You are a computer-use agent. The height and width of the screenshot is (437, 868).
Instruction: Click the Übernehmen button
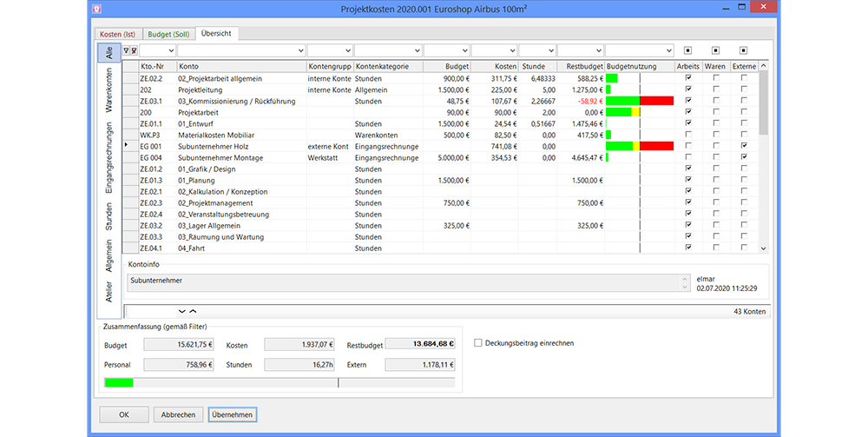(x=233, y=414)
